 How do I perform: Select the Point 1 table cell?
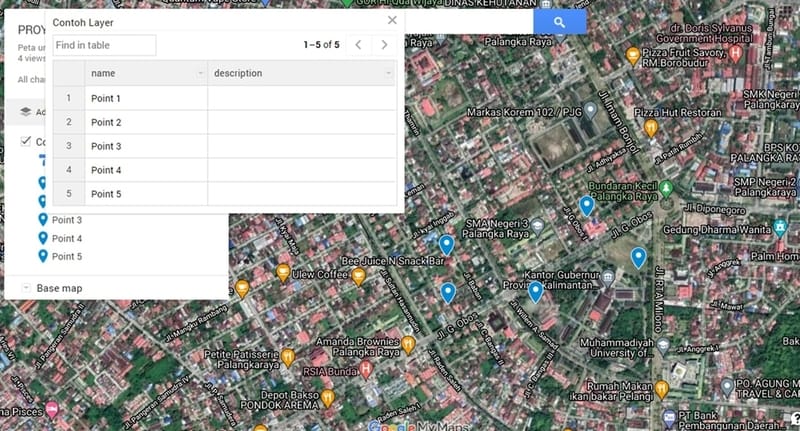[146, 98]
